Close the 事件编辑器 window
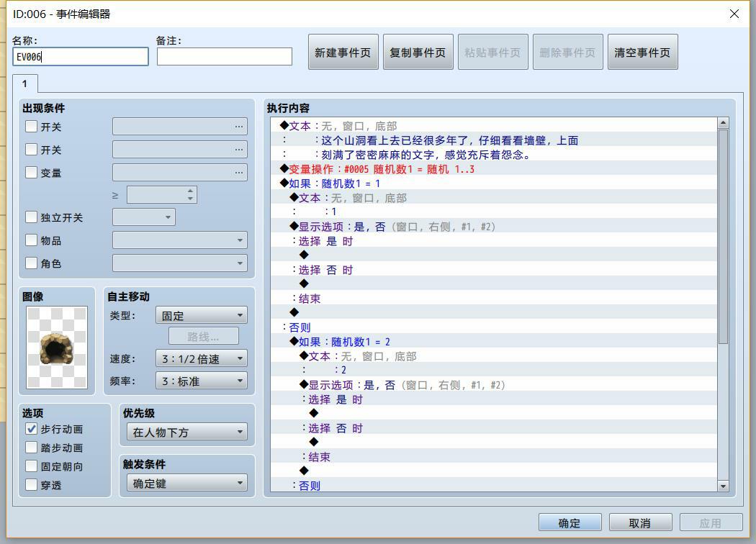The height and width of the screenshot is (544, 756). [x=734, y=14]
